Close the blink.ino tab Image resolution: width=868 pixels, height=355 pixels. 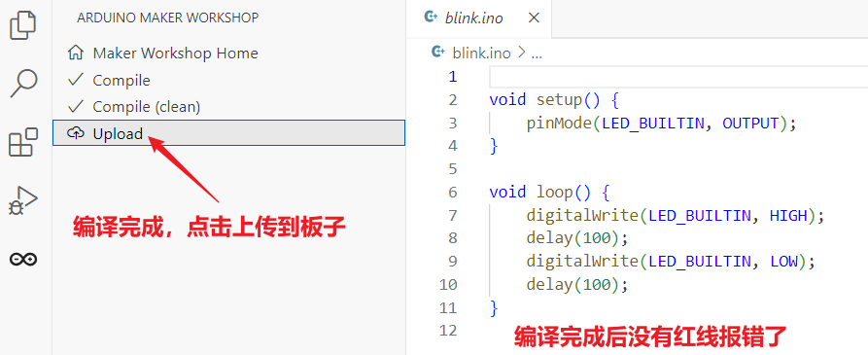coord(534,18)
